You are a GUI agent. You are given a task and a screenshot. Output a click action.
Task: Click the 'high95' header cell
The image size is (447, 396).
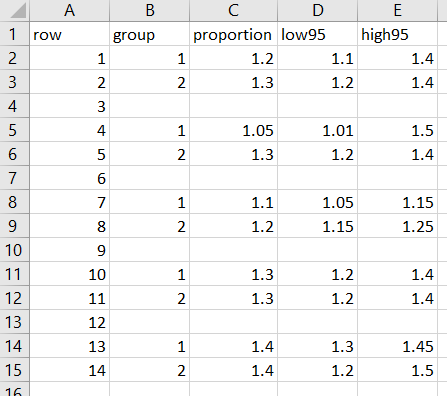pos(397,34)
